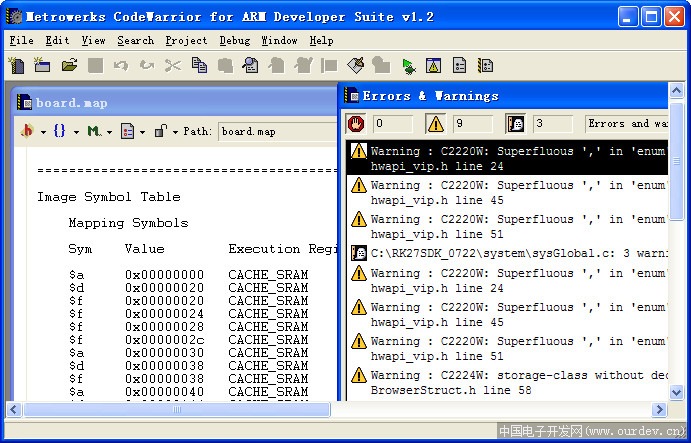The height and width of the screenshot is (443, 691).
Task: Open the Window menu
Action: coord(279,41)
